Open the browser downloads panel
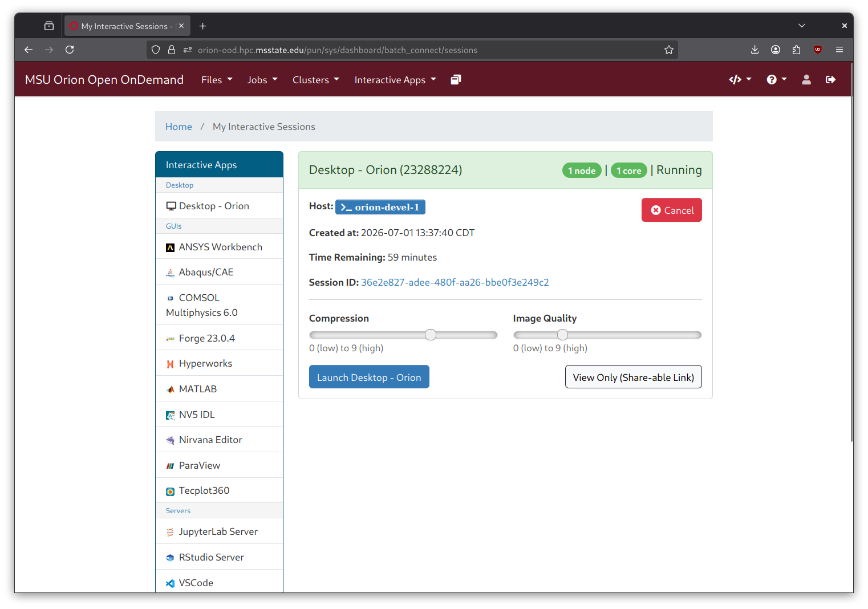The width and height of the screenshot is (868, 609). pos(755,50)
